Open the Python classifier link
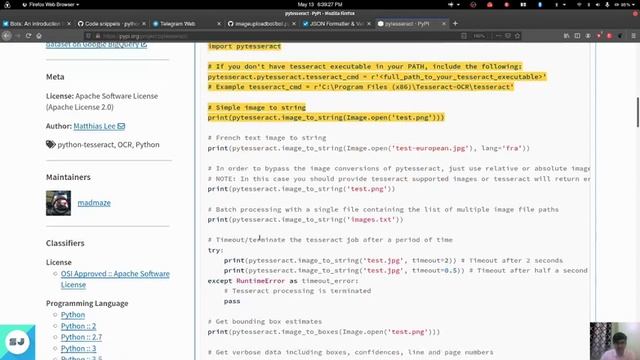Viewport: 640px width, 360px height. (x=73, y=315)
